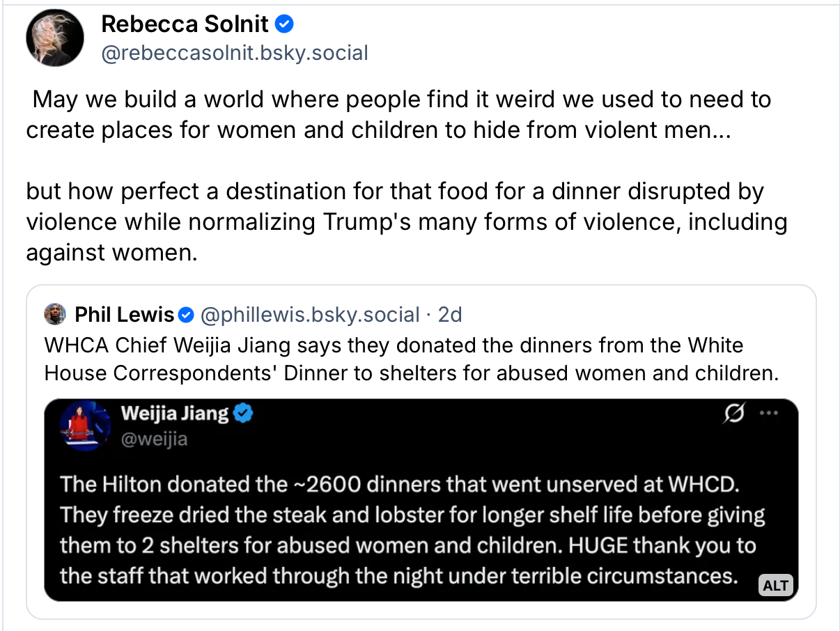Viewport: 840px width, 631px height.
Task: Click the verified badge next to Phil Lewis
Action: [186, 315]
